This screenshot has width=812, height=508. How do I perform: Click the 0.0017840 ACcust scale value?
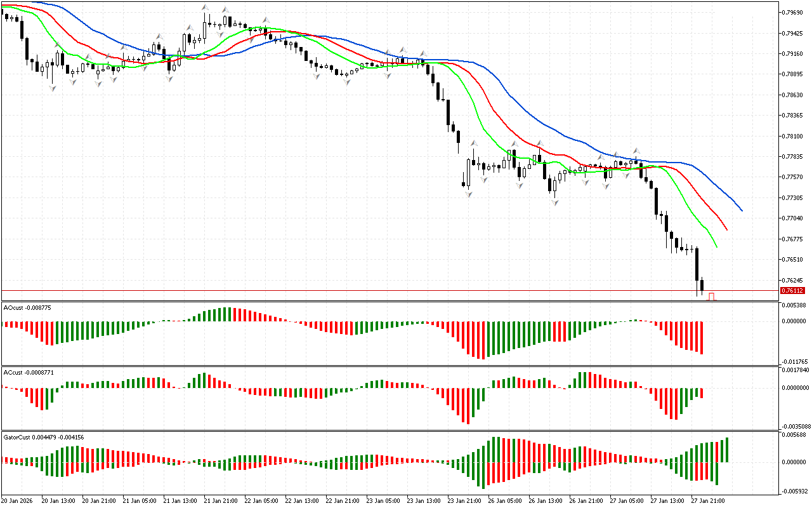click(x=794, y=370)
